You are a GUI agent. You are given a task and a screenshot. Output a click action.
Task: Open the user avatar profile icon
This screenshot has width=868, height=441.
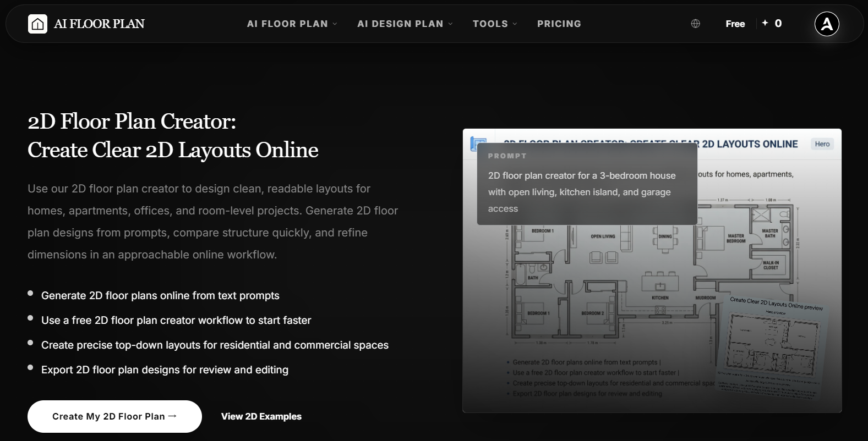(827, 24)
